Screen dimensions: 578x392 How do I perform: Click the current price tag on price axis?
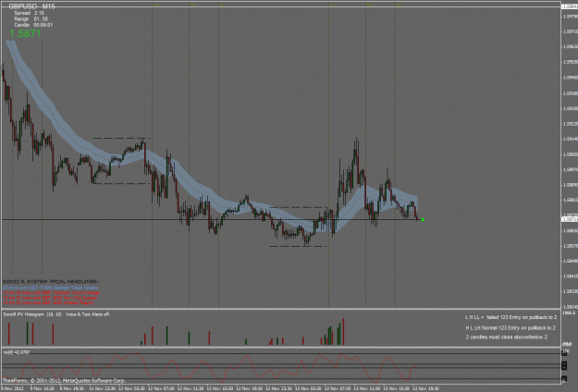[x=570, y=219]
